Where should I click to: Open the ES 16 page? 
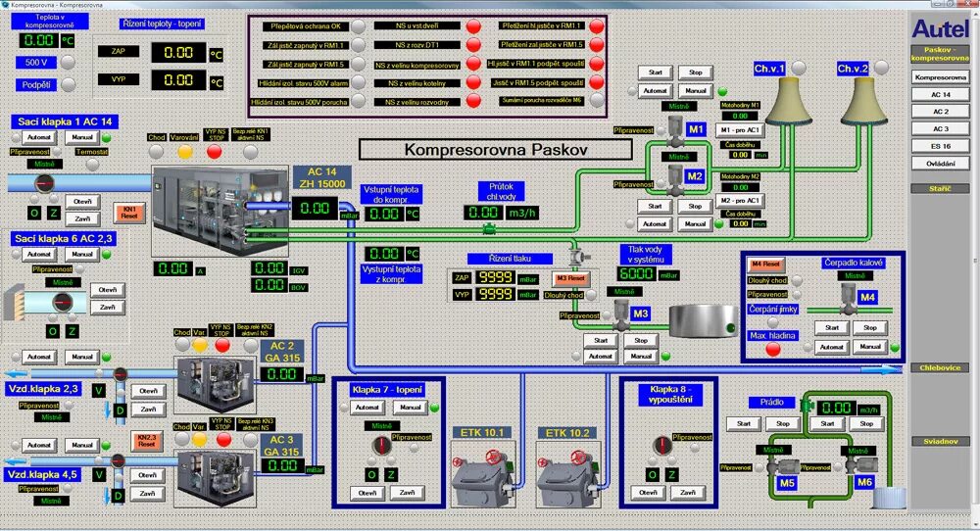tap(940, 146)
